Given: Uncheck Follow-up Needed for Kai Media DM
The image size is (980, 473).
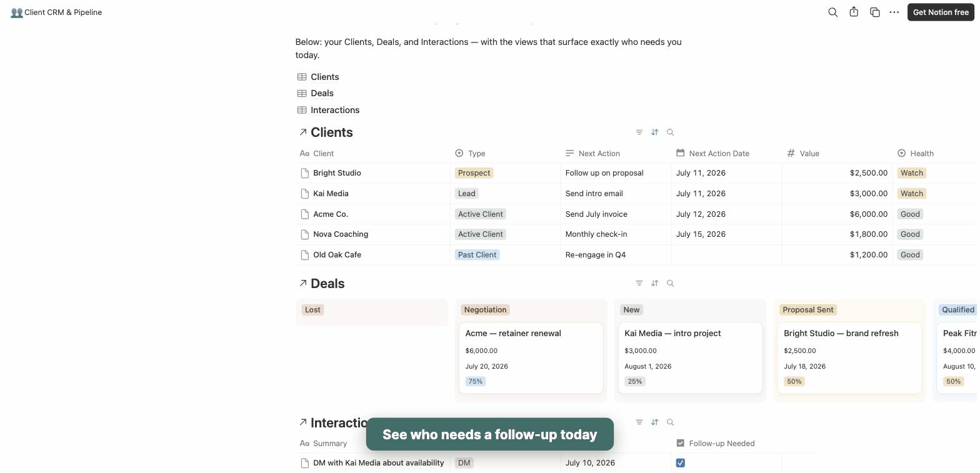Looking at the screenshot, I should coord(680,463).
